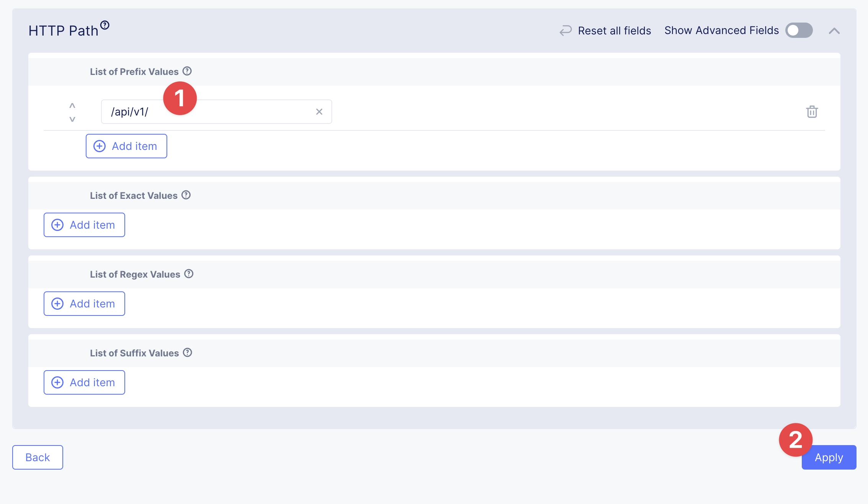
Task: Add item to Exact Values list
Action: [84, 225]
